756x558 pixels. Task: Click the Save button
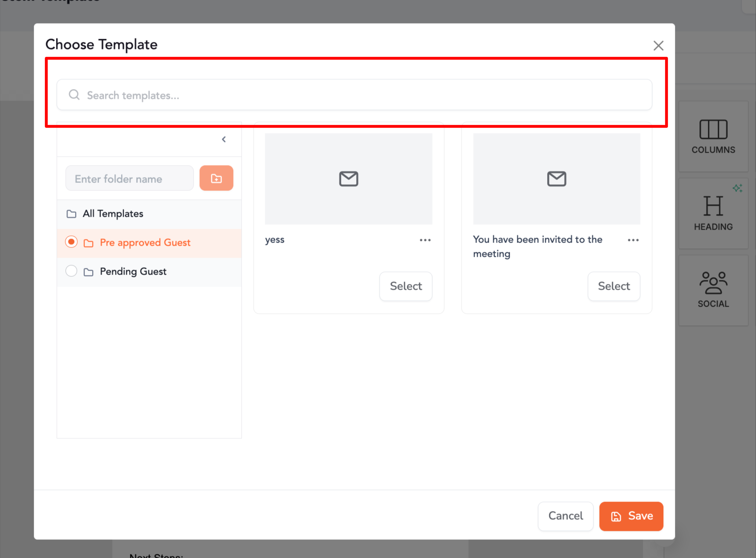click(x=631, y=516)
